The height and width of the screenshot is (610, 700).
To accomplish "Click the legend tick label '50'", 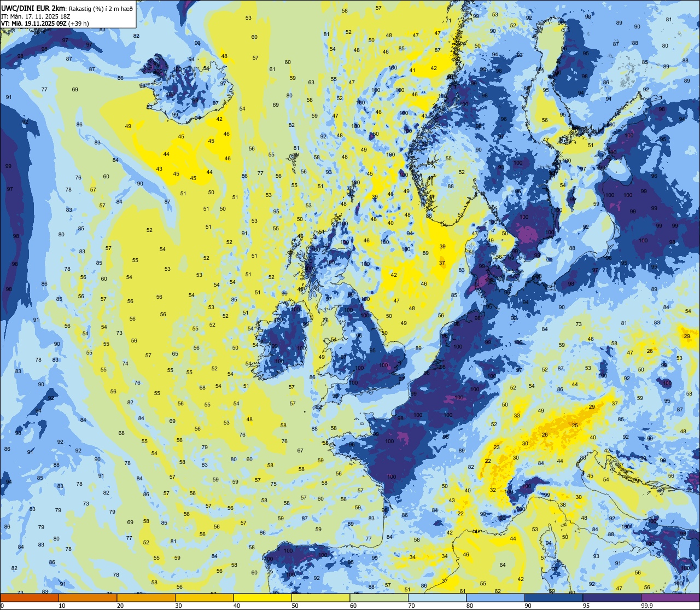I will (x=295, y=606).
